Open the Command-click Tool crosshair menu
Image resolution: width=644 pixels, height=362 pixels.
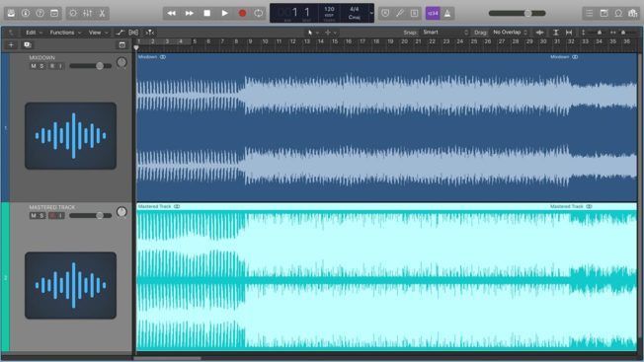tap(331, 33)
